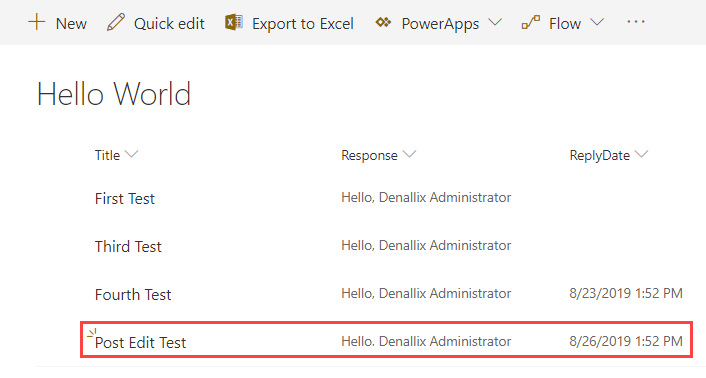Click the Flow connector icon

pos(530,22)
